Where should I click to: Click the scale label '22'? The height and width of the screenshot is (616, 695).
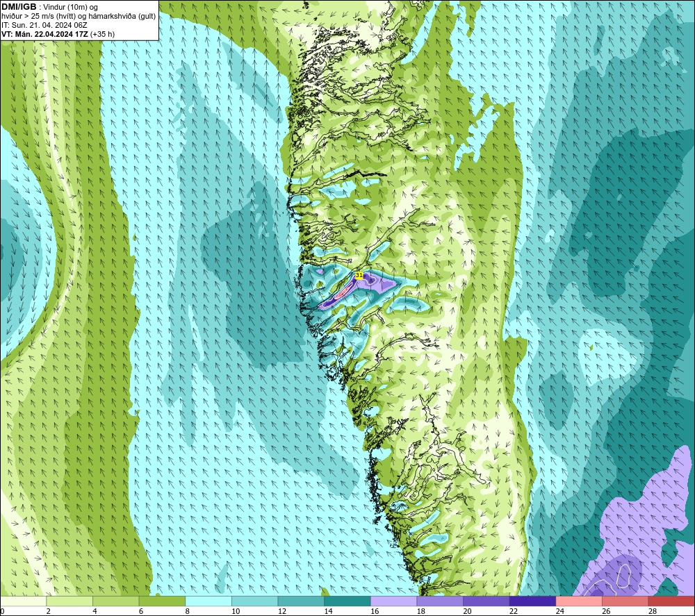(514, 611)
